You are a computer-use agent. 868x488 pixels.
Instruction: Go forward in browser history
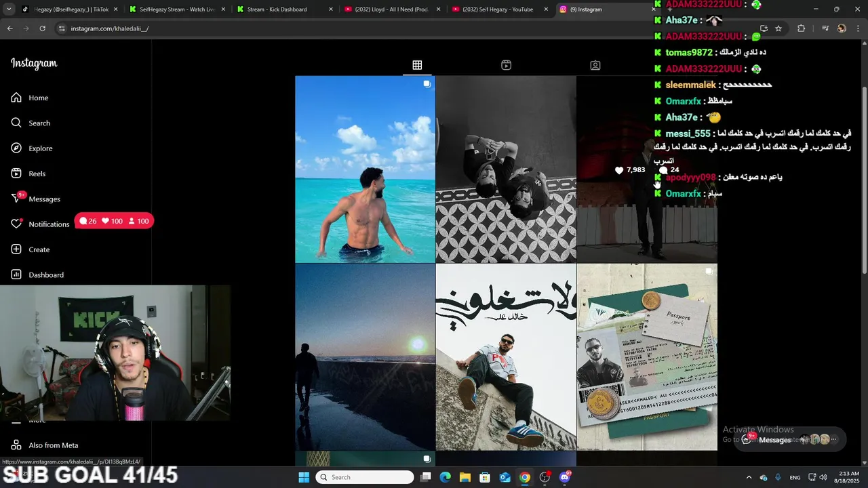pyautogui.click(x=26, y=28)
